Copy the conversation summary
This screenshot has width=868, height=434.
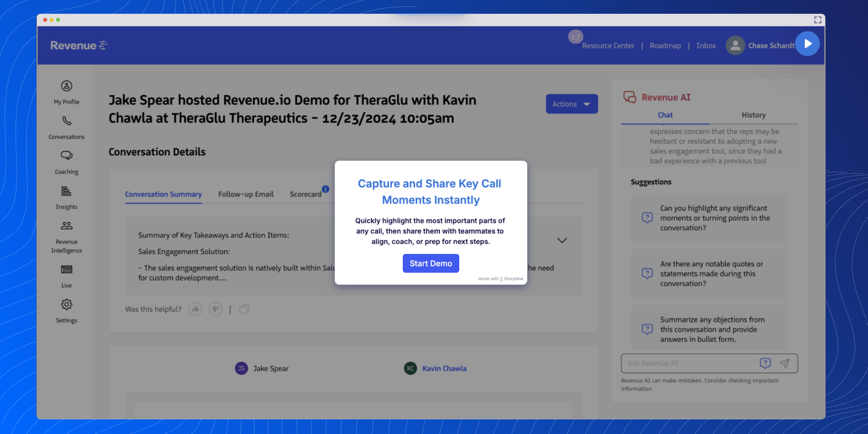244,309
